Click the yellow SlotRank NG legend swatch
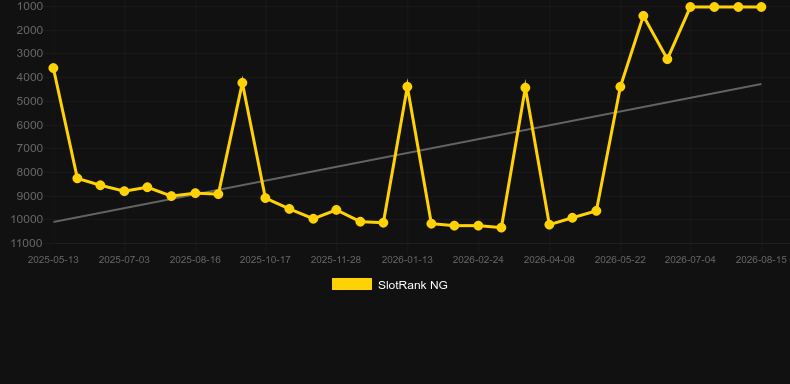The image size is (790, 384). [x=352, y=284]
